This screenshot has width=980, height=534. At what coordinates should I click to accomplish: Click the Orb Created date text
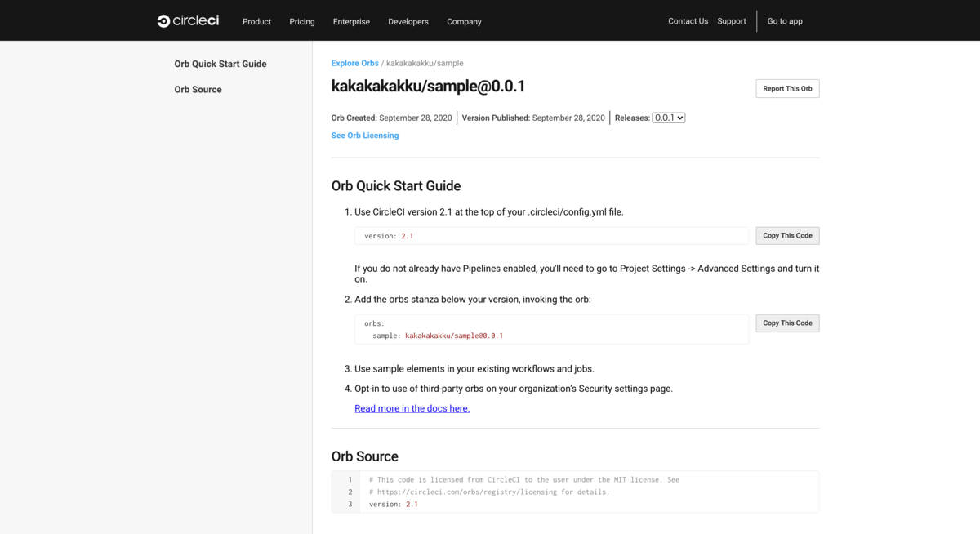pyautogui.click(x=392, y=118)
